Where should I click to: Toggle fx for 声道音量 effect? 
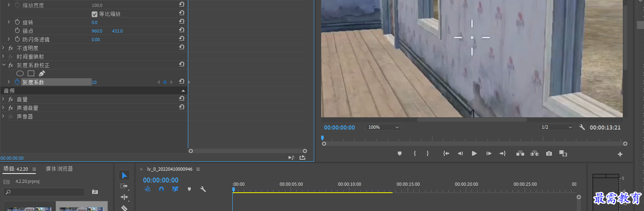pyautogui.click(x=11, y=108)
